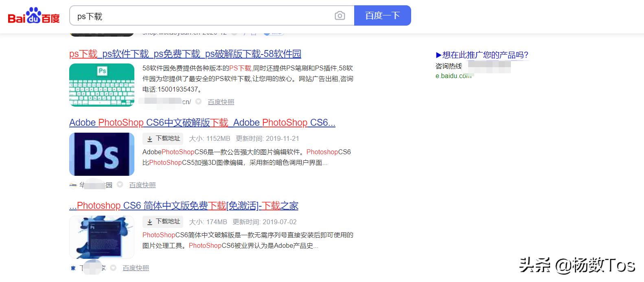Click site favicon under Adobe PhotoShop CS6 result
Viewport: 644px width, 282px height.
click(73, 185)
